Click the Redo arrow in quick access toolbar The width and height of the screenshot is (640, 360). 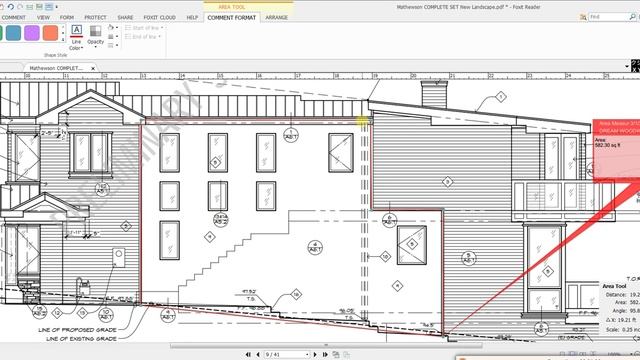[x=20, y=7]
